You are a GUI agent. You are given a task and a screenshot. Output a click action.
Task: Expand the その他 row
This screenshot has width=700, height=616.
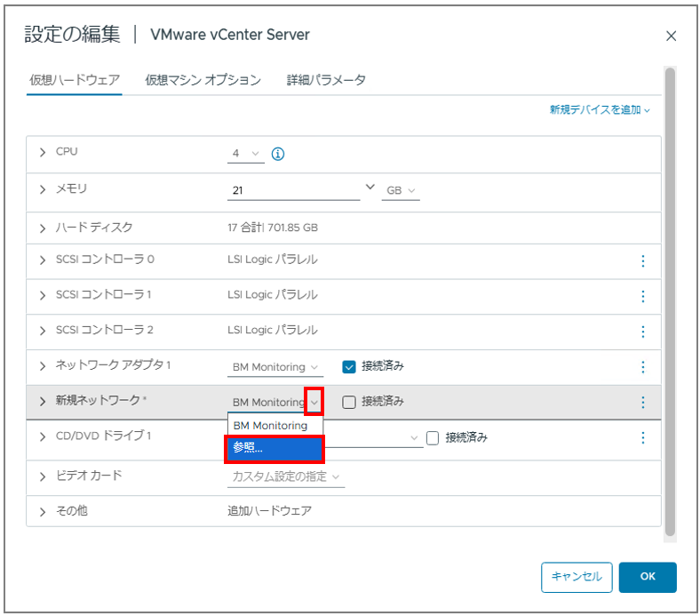pos(43,512)
